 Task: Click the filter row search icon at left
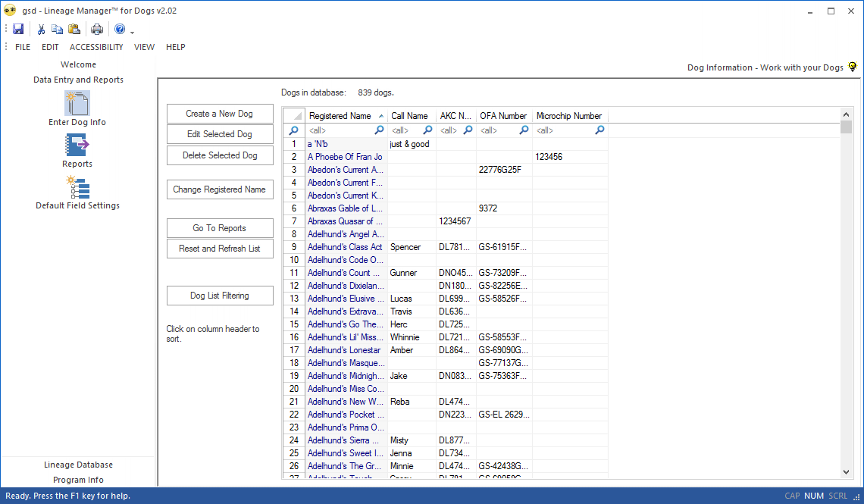(294, 130)
